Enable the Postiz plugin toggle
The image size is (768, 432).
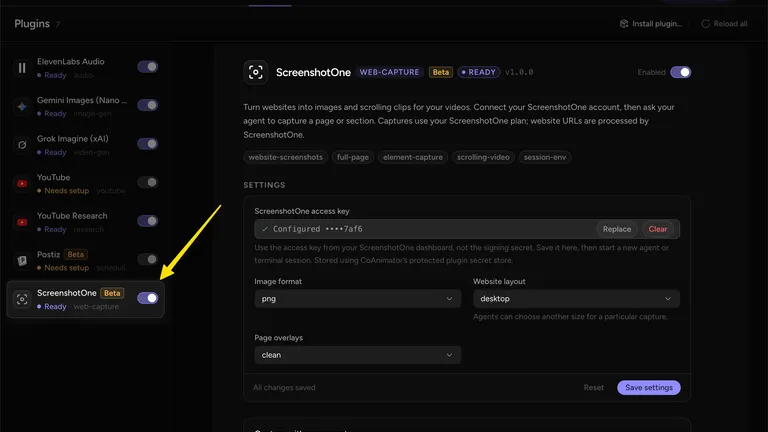pos(147,259)
